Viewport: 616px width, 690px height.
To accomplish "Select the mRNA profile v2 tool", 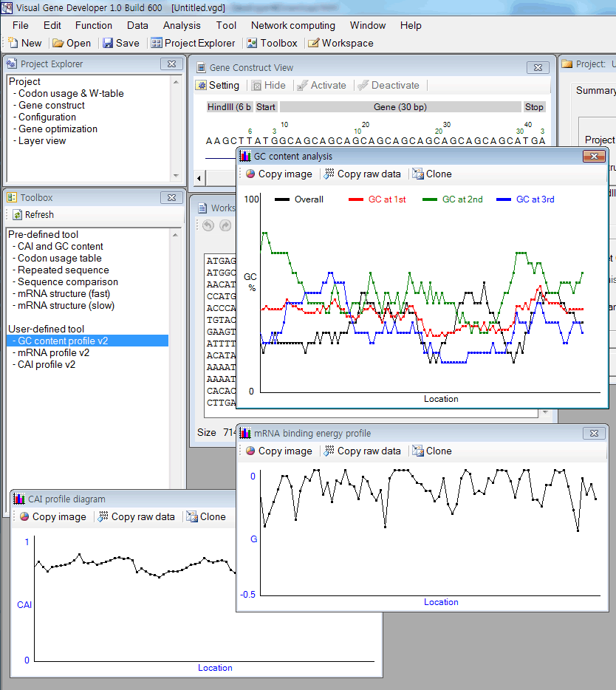I will [53, 353].
